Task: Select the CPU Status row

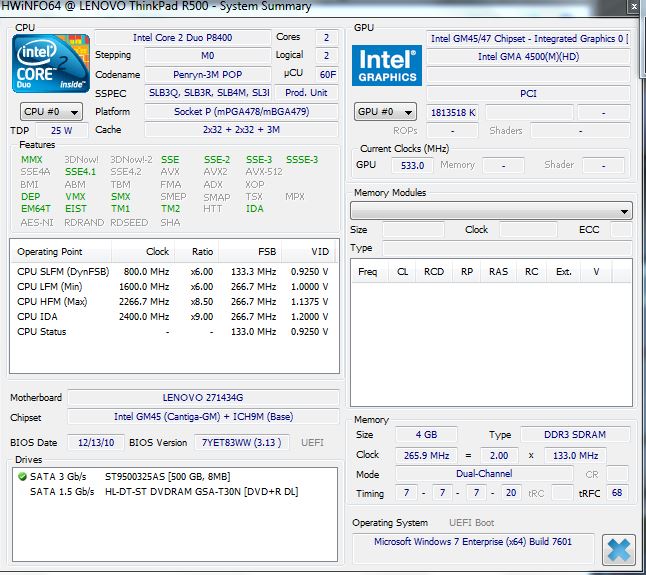Action: pyautogui.click(x=173, y=332)
